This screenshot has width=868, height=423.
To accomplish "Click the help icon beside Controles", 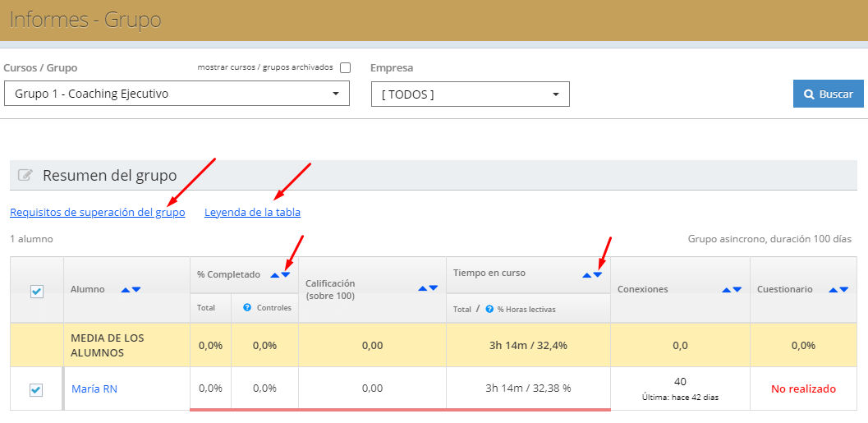I will [247, 307].
